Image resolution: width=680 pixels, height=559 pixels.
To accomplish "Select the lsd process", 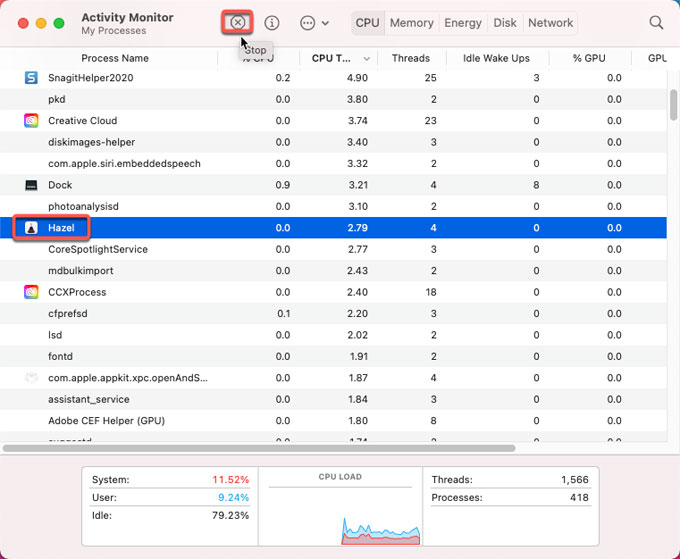I will tap(333, 335).
